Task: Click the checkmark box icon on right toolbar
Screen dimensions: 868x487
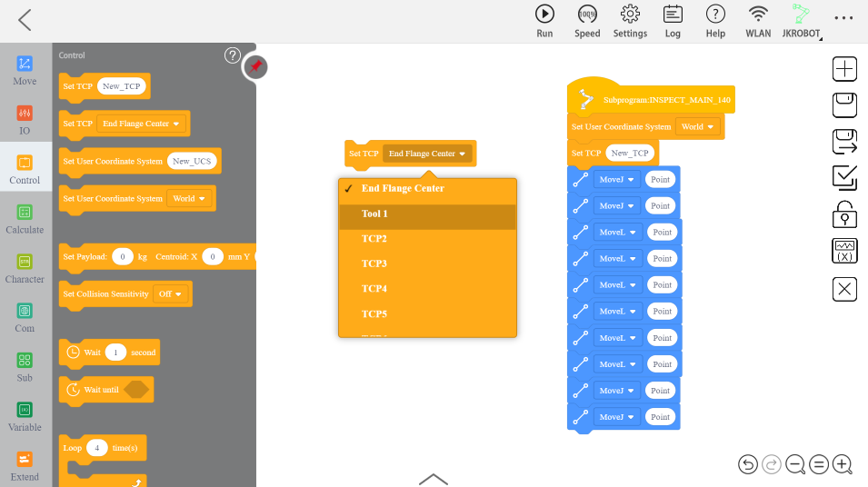Action: 845,178
